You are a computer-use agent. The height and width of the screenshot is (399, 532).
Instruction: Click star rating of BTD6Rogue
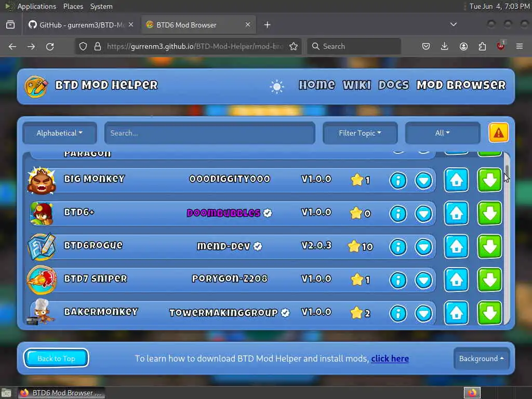(x=361, y=246)
